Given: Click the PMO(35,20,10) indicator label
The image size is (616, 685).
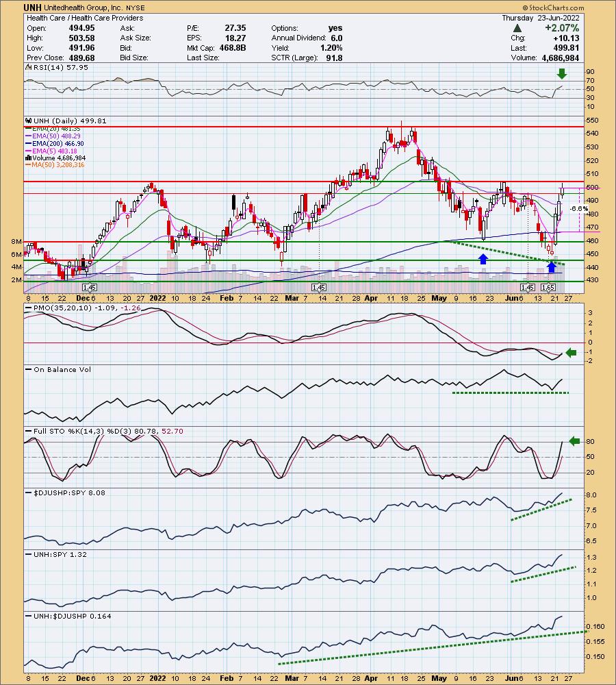Looking at the screenshot, I should [83, 308].
